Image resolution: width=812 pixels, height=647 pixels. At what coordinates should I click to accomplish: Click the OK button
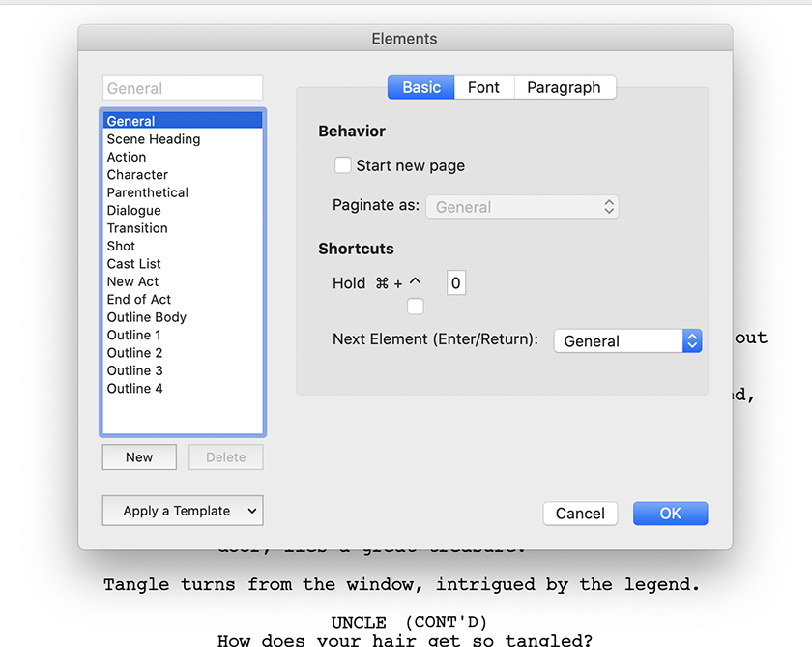click(x=670, y=514)
